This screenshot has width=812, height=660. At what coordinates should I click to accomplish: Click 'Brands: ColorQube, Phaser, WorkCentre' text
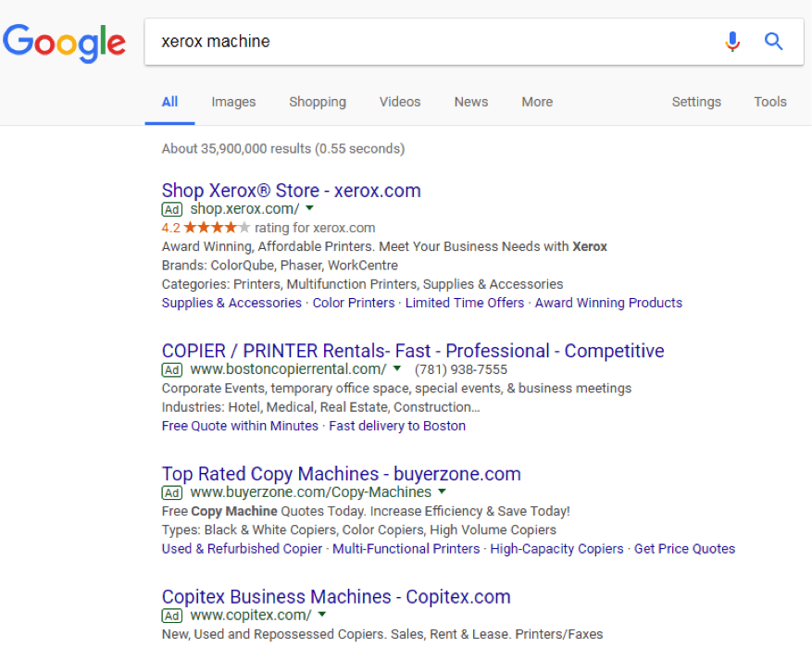[280, 266]
